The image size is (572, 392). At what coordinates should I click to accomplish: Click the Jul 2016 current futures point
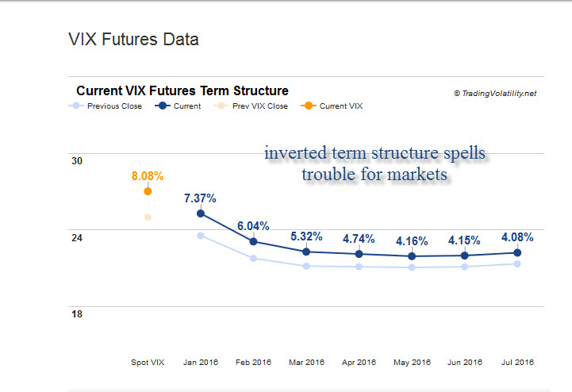pos(517,253)
